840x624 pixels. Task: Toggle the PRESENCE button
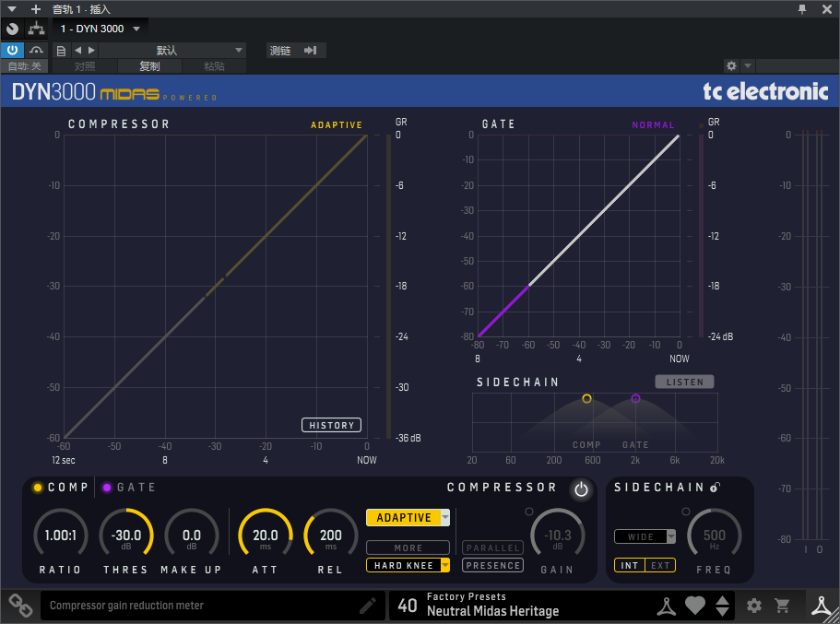(493, 566)
